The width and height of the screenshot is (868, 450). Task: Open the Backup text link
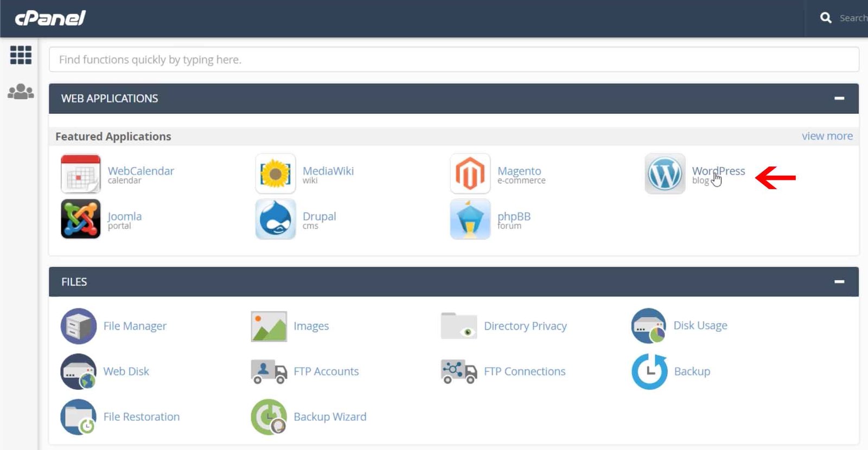692,371
